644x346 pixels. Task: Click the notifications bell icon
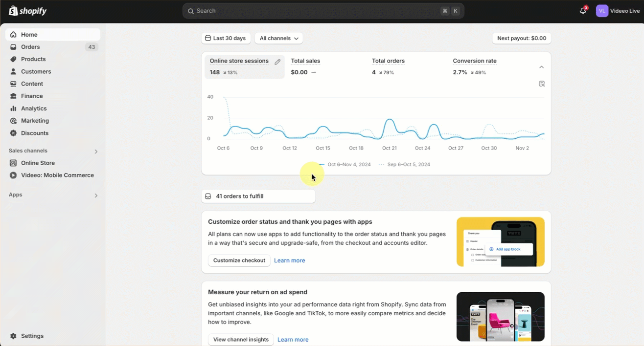pyautogui.click(x=582, y=11)
